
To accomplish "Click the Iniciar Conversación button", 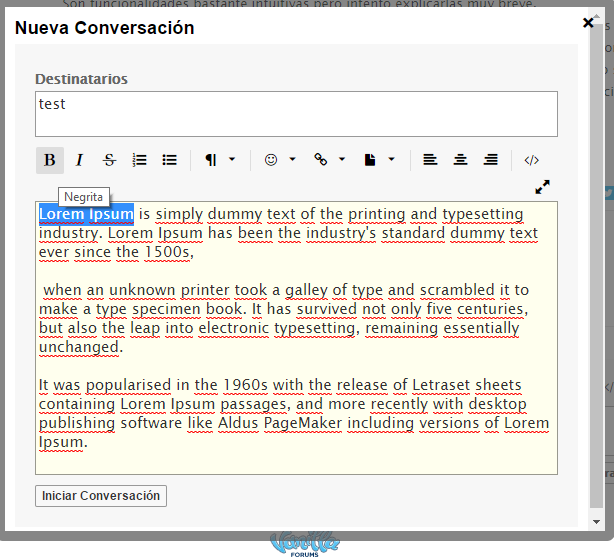I will pyautogui.click(x=101, y=496).
